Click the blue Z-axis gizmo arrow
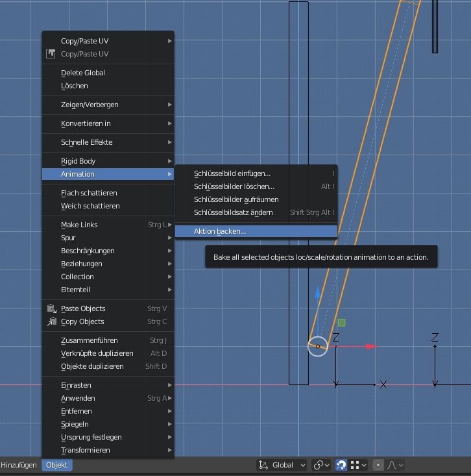 tap(317, 293)
